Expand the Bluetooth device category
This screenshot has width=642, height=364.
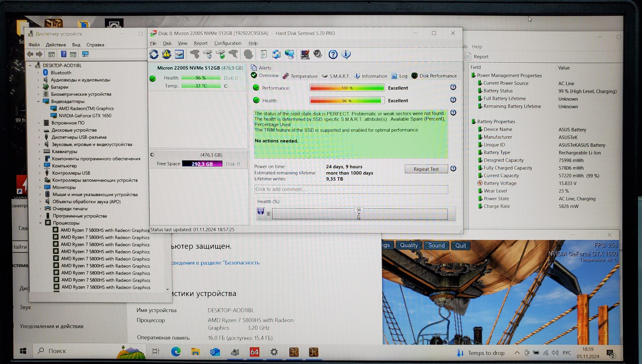click(x=38, y=73)
